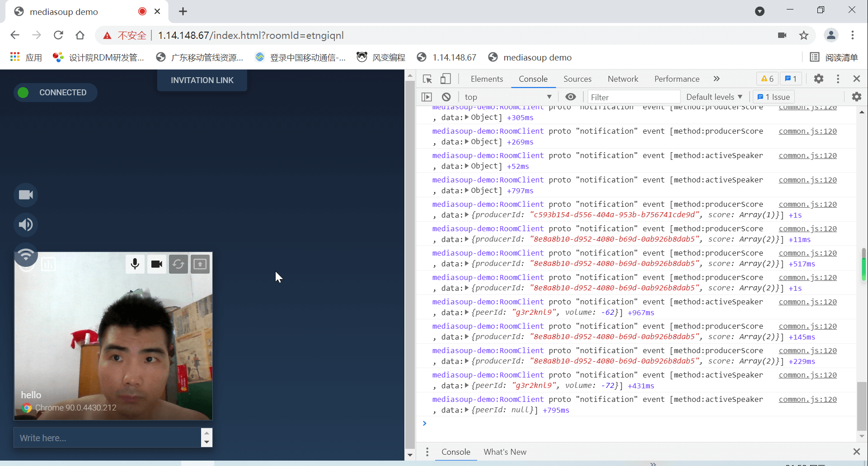The width and height of the screenshot is (868, 466).
Task: Click the chat input up stepper arrow
Action: pyautogui.click(x=206, y=433)
